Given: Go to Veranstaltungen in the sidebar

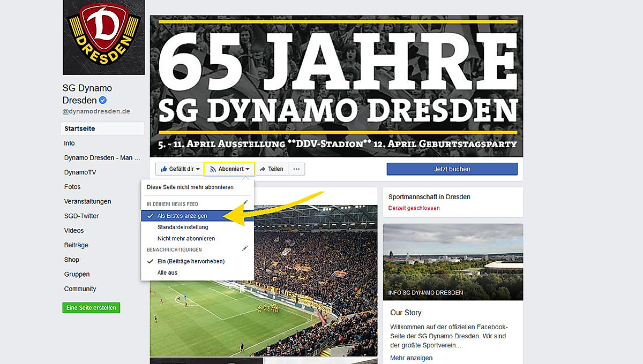Looking at the screenshot, I should coord(88,201).
